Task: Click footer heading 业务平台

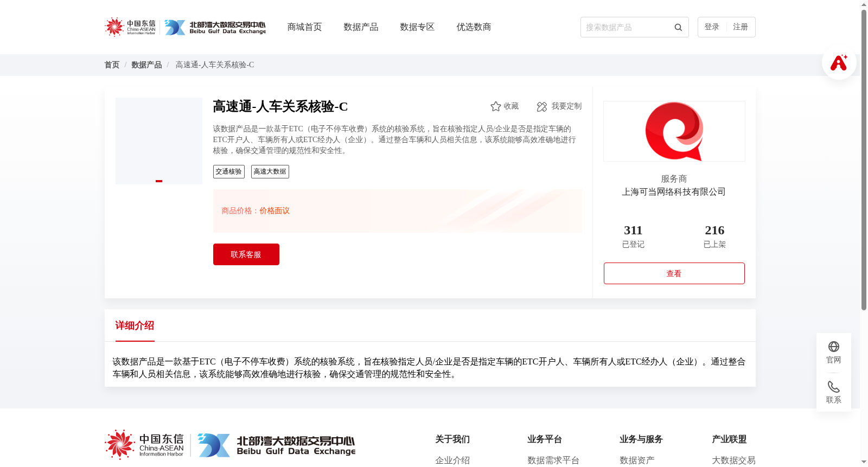Action: pos(545,439)
